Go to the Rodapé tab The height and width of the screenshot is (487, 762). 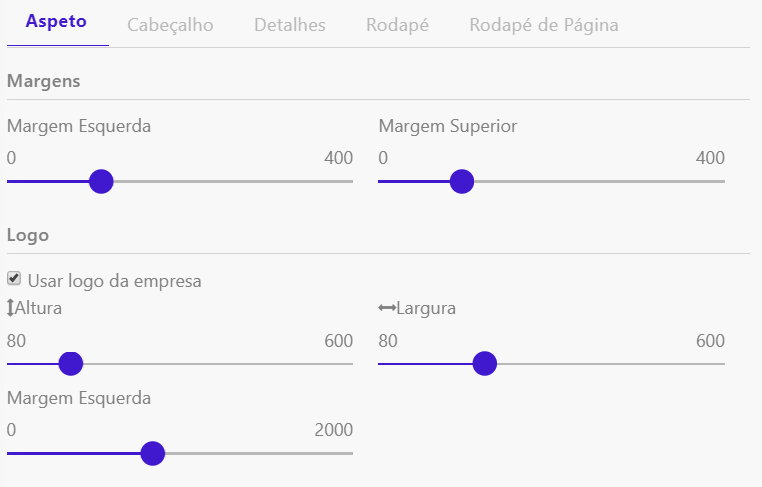coord(397,25)
